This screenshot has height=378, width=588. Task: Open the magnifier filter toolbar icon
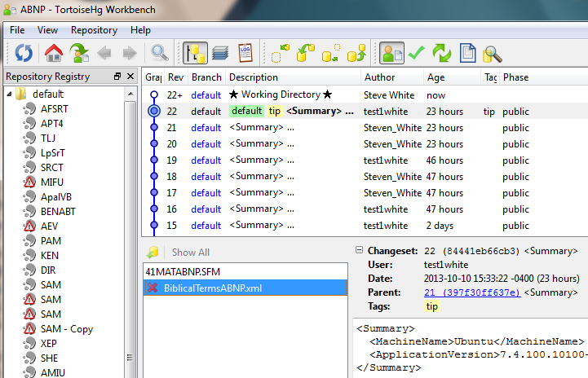pos(160,54)
